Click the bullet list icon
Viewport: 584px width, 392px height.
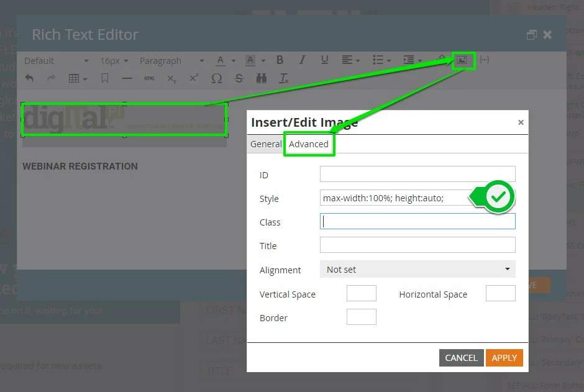(378, 60)
